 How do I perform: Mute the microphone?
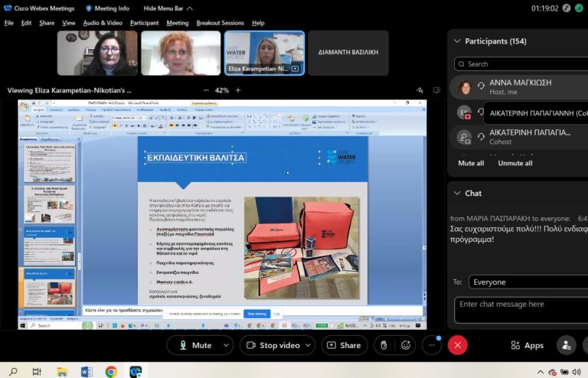click(x=194, y=345)
